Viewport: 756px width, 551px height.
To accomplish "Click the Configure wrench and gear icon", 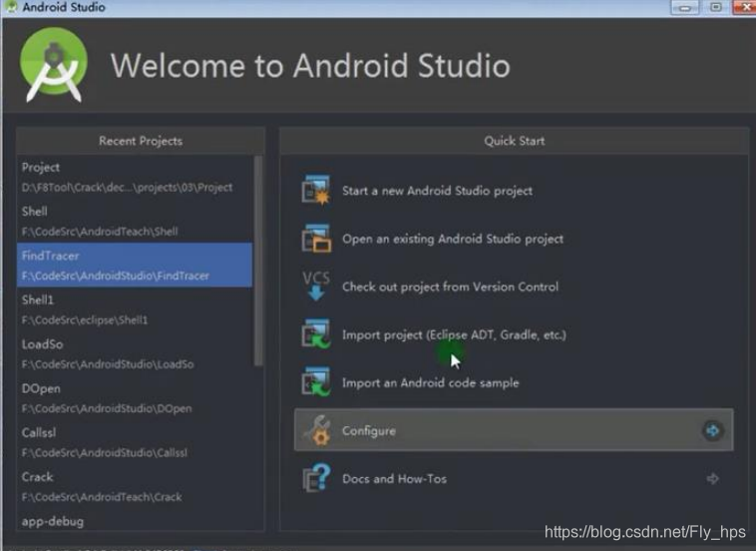I will [x=317, y=430].
